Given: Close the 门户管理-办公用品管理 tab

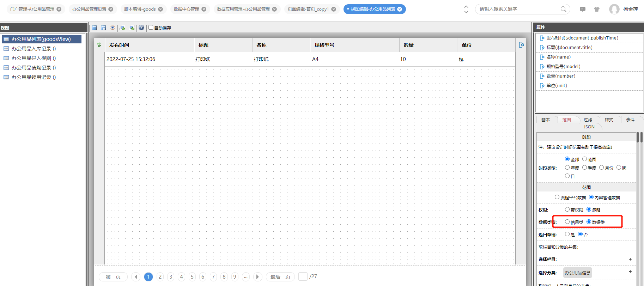Looking at the screenshot, I should tap(59, 9).
